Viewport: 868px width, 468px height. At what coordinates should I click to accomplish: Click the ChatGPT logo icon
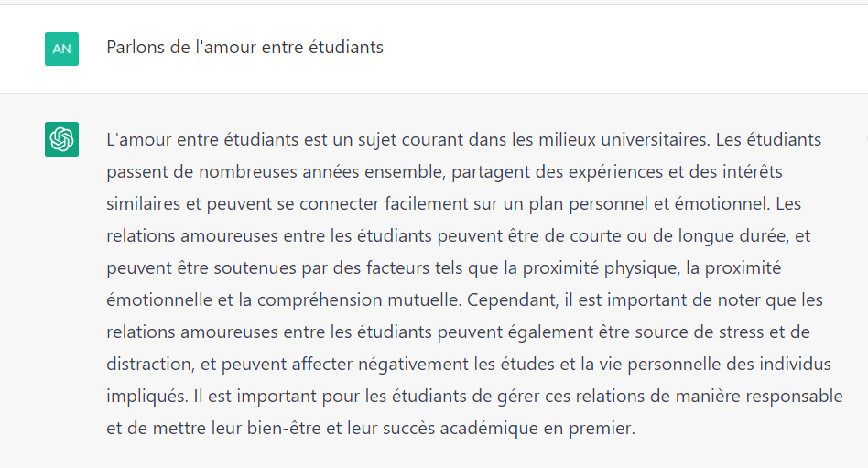coord(61,139)
